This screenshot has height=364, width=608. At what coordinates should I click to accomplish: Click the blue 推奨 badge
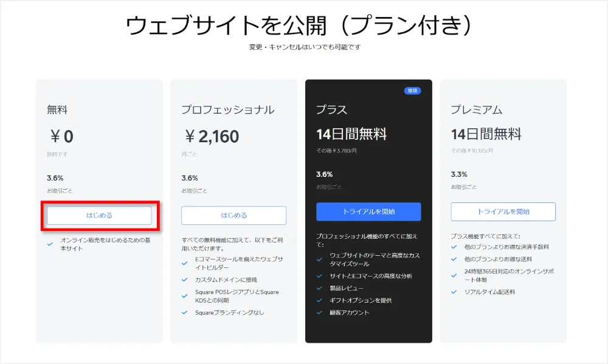(413, 91)
